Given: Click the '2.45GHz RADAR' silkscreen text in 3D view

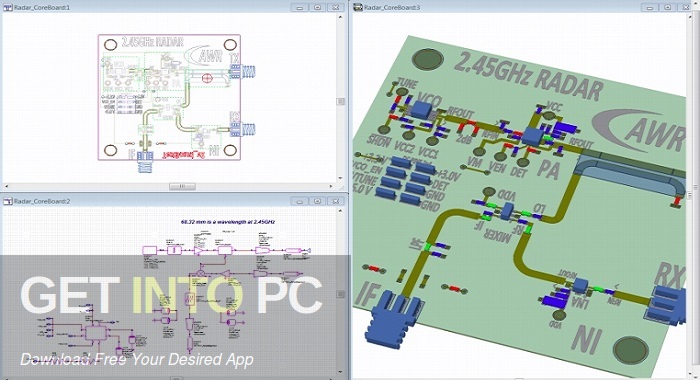Looking at the screenshot, I should pos(529,76).
